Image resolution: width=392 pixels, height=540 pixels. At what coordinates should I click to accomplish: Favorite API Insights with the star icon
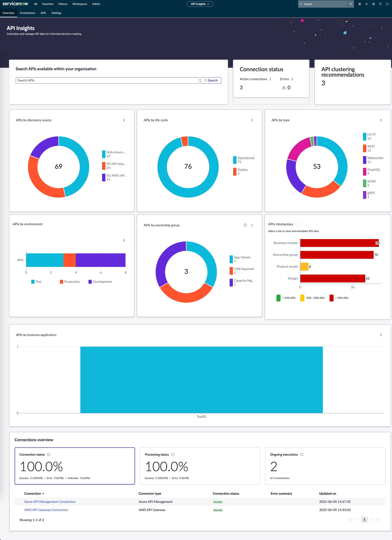coord(208,4)
